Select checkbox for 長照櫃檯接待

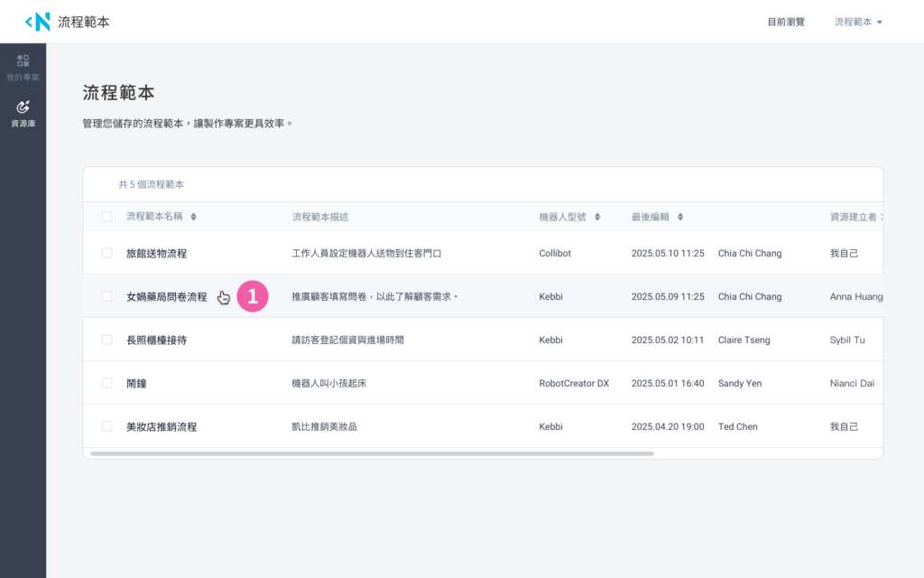(107, 340)
